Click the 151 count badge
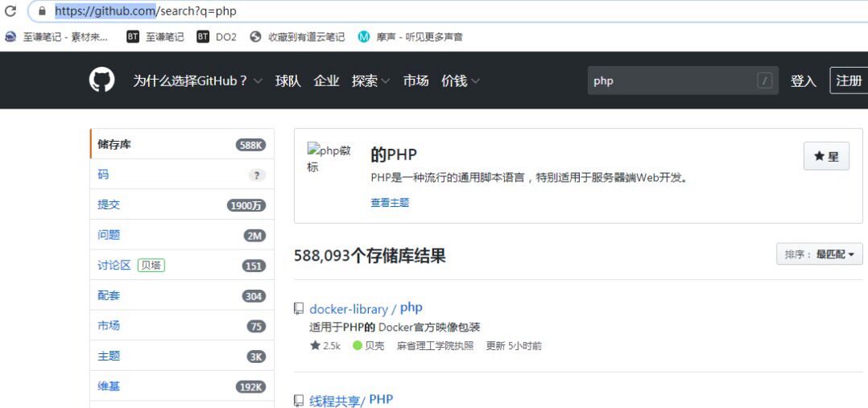 click(254, 266)
